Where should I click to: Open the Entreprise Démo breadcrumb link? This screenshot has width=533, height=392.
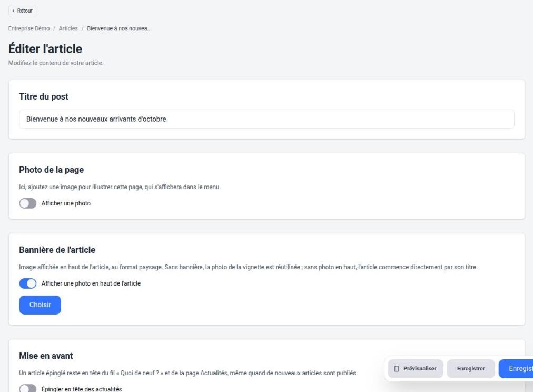pyautogui.click(x=29, y=28)
